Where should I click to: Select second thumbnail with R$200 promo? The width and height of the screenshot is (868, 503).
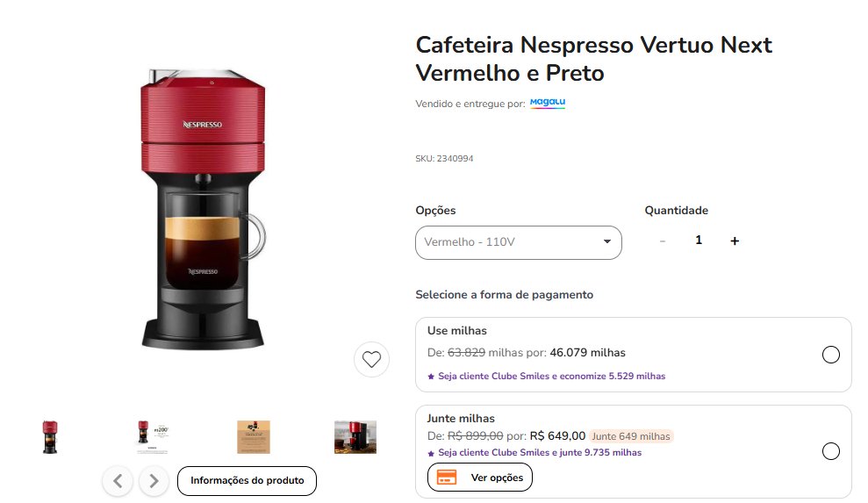click(152, 437)
